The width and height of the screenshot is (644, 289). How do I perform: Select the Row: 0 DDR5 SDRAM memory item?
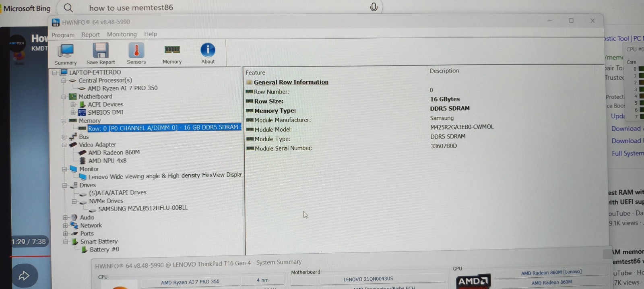tap(164, 128)
